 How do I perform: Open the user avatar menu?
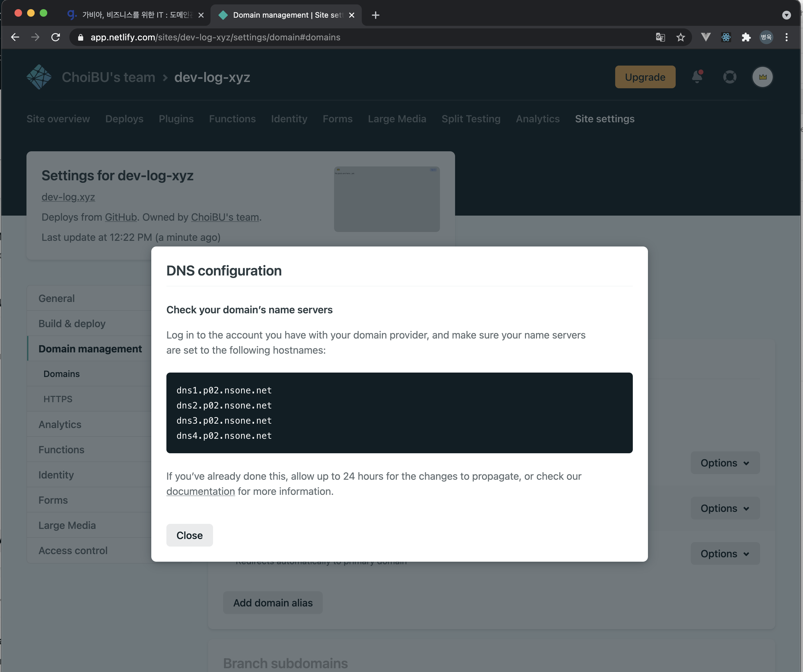(762, 77)
